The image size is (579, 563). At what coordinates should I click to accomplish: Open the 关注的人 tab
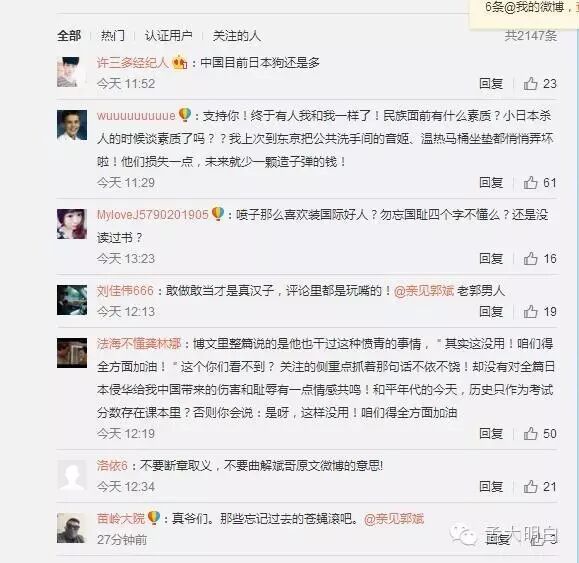click(x=237, y=36)
